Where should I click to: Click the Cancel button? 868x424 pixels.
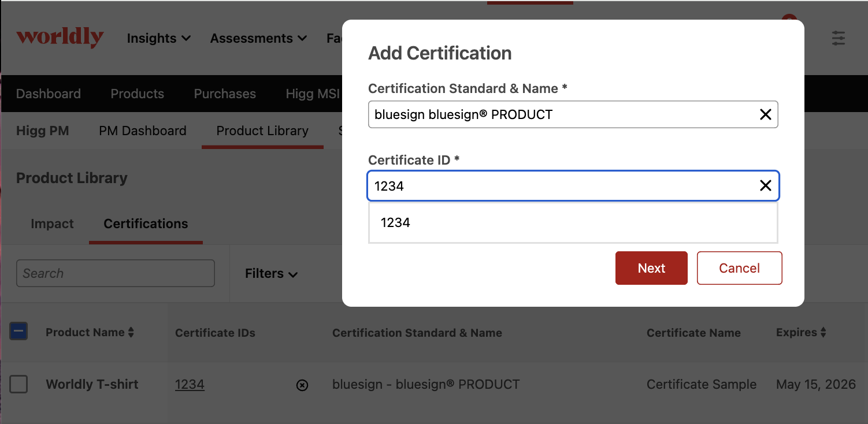click(x=739, y=268)
